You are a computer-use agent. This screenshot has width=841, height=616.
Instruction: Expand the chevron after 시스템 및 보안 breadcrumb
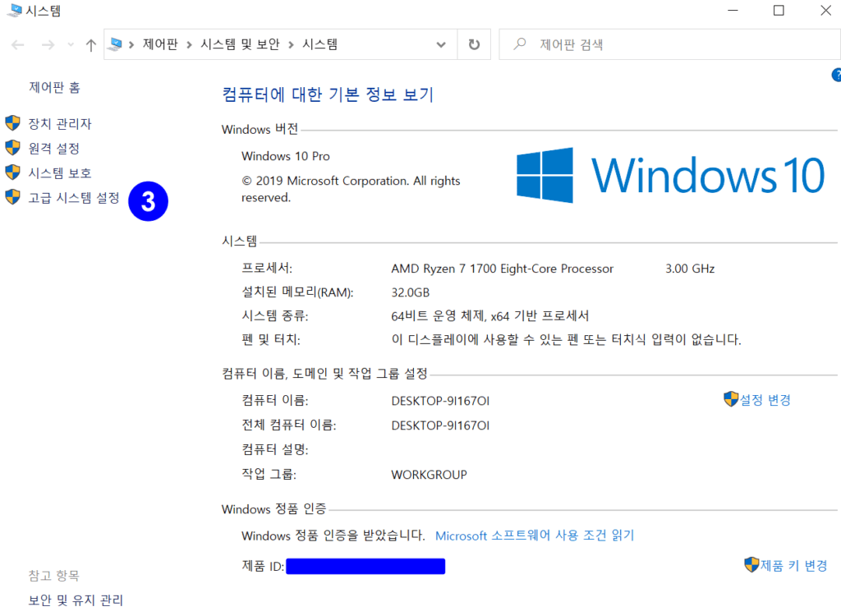[292, 44]
